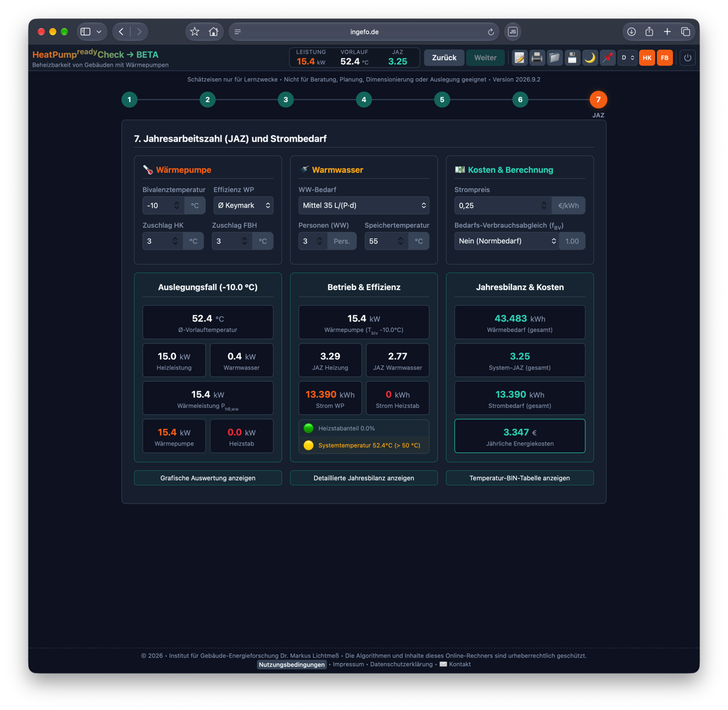Open Temperatur-BIN-Tabelle anzeigen
Screen dimensions: 728x710
[520, 478]
